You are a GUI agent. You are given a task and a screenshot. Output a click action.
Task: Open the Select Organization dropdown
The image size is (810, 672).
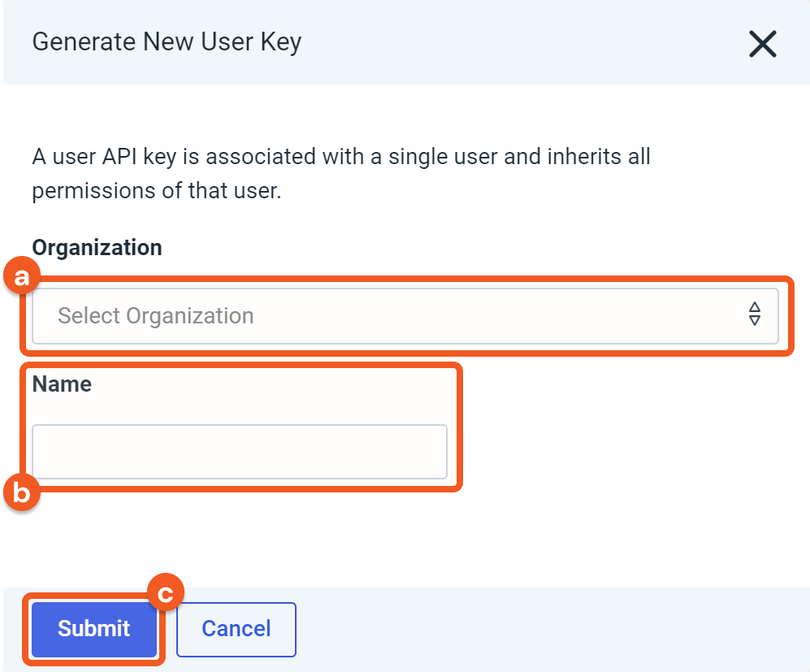point(405,315)
